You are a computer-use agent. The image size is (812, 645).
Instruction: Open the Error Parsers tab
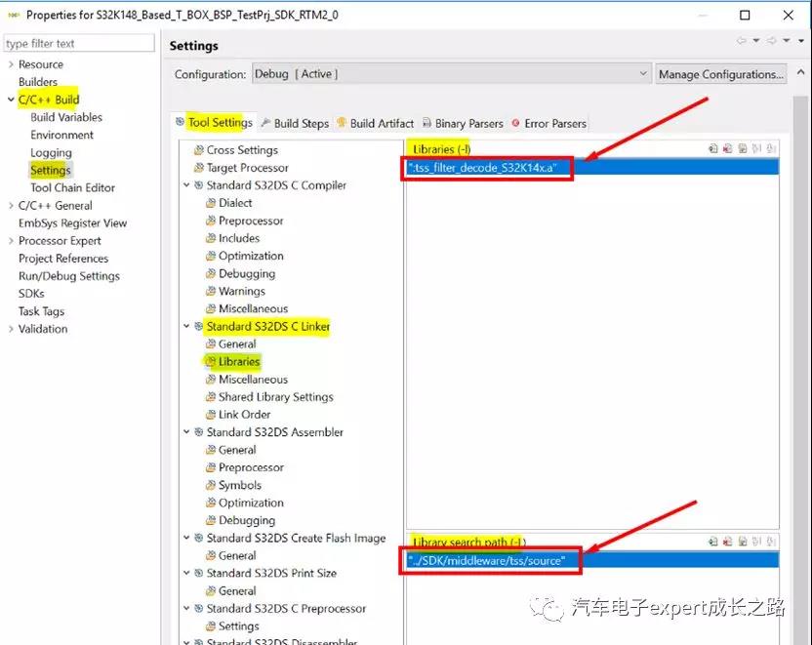pos(554,123)
